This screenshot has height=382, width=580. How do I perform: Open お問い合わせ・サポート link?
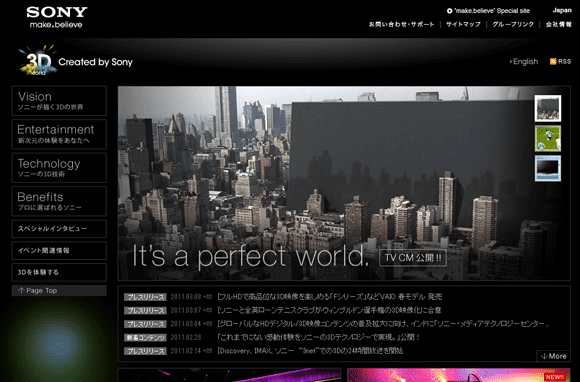point(401,24)
